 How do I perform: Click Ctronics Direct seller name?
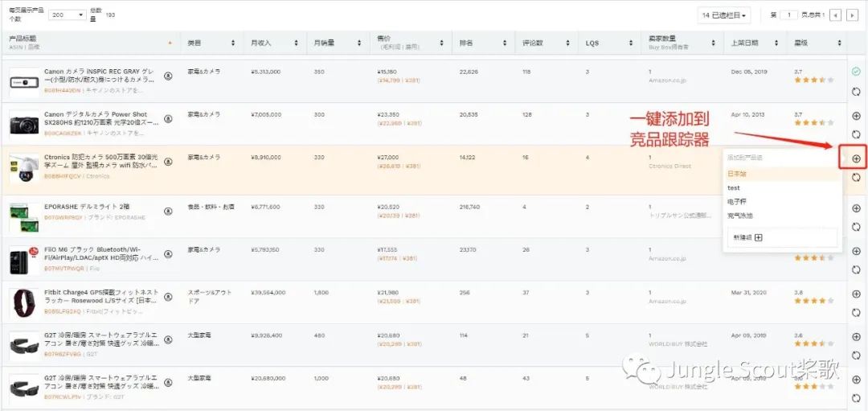[x=669, y=166]
